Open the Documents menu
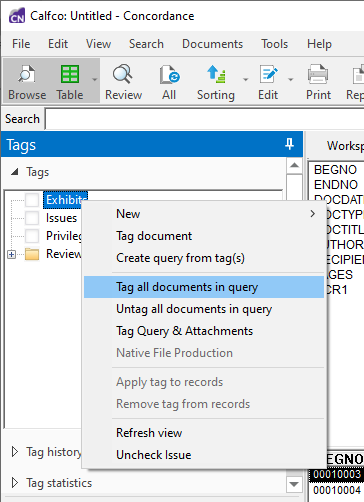 (212, 44)
